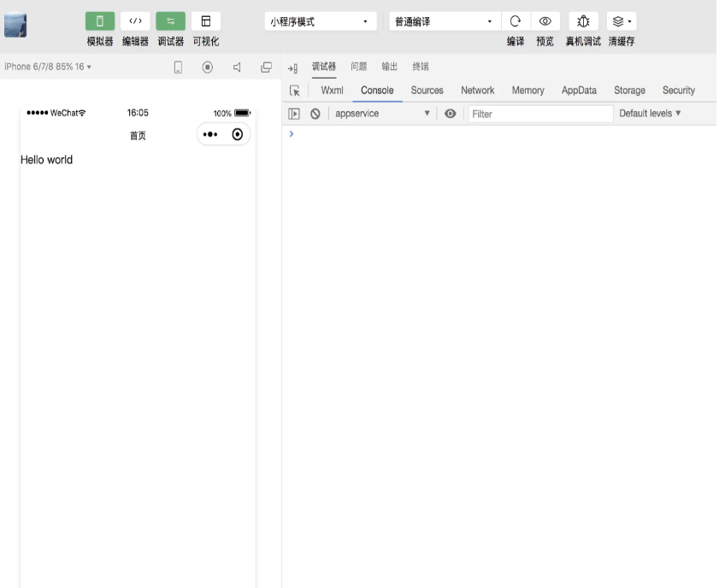Click the simulator WeChat signal indicator
Viewport: 725px width, 588px height.
(56, 113)
